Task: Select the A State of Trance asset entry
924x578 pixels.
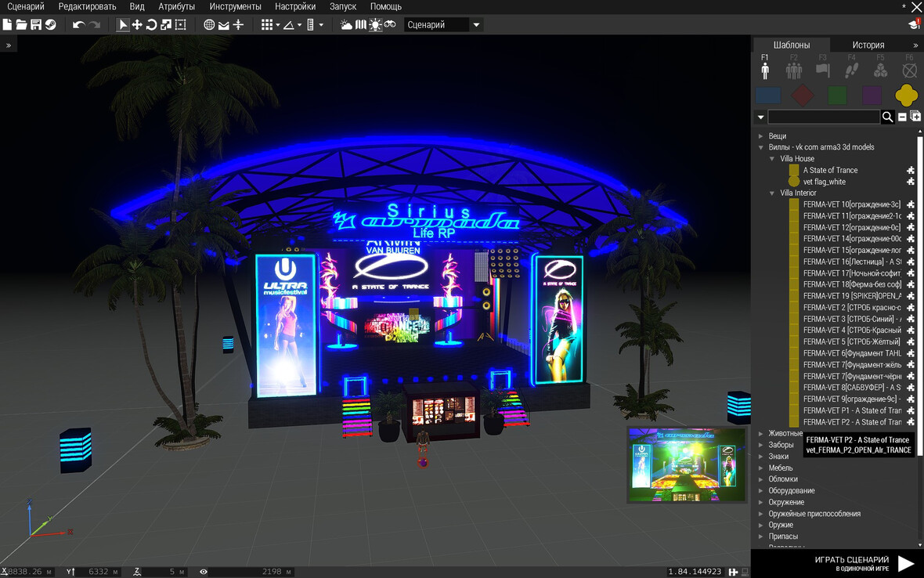Action: (830, 170)
